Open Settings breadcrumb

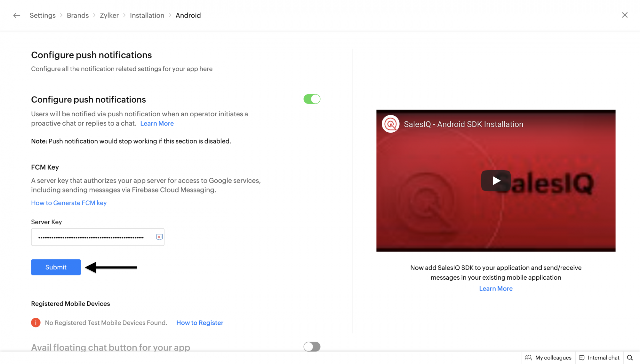tap(43, 15)
